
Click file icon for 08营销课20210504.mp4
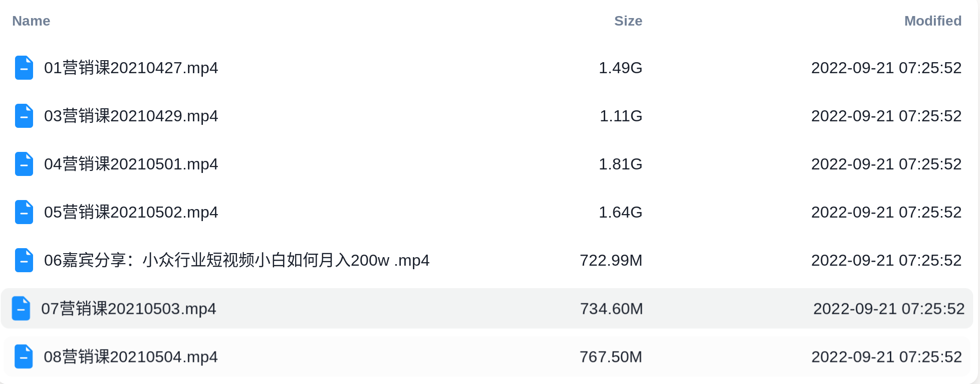pos(24,356)
